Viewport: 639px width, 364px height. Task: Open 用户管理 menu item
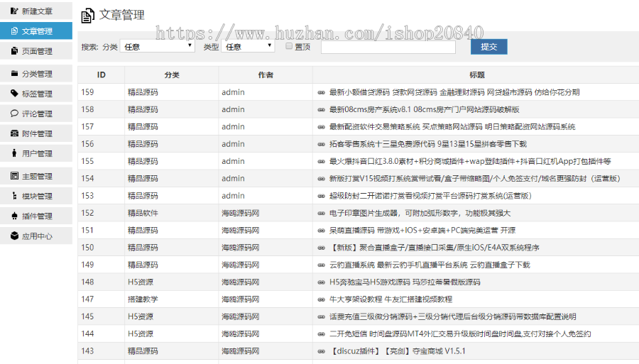coord(36,153)
